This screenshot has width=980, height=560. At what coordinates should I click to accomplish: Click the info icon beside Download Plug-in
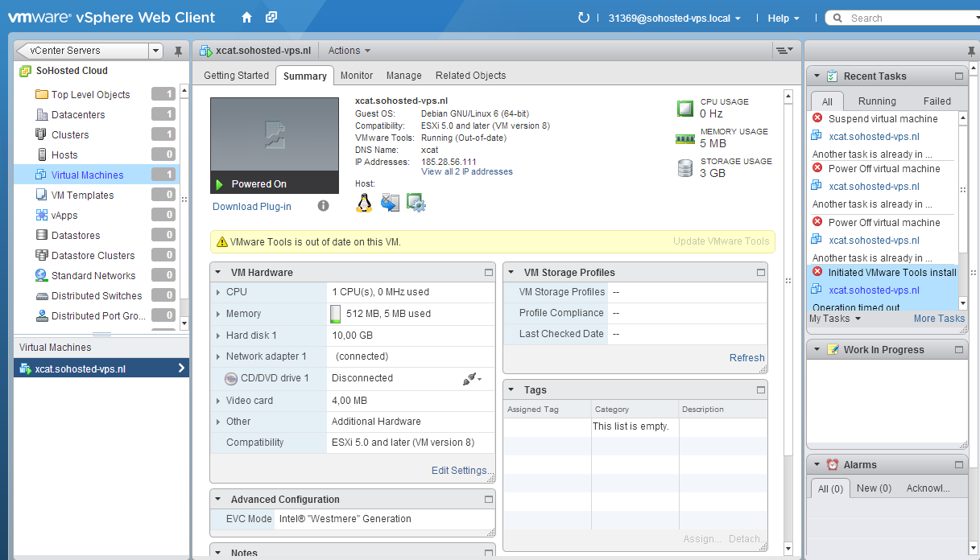pos(323,206)
